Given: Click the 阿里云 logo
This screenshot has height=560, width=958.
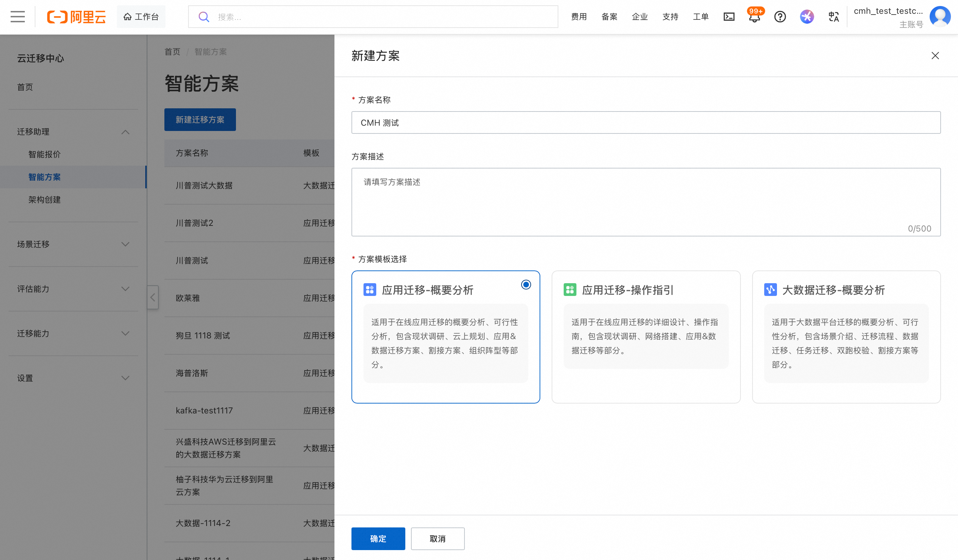Looking at the screenshot, I should [77, 17].
